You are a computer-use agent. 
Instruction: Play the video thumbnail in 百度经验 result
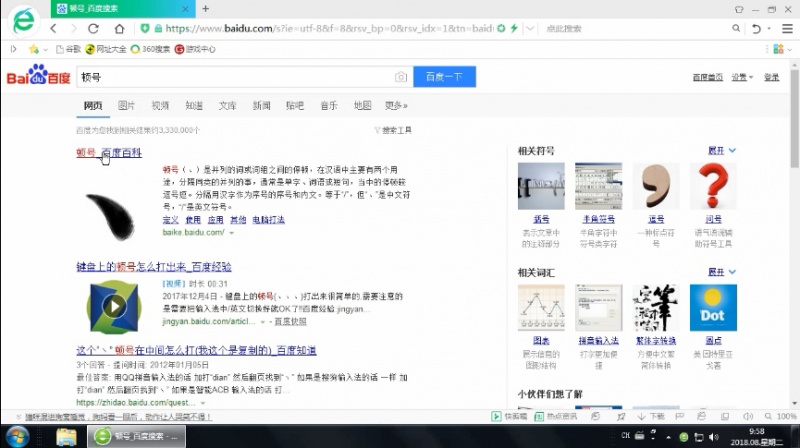pos(114,306)
